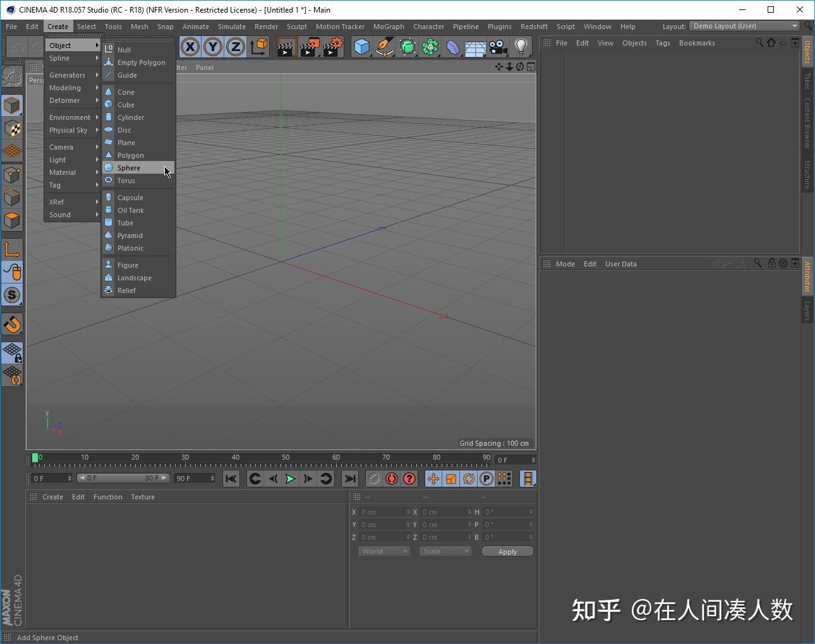Open the MoGraph menu
815x644 pixels.
coord(389,26)
